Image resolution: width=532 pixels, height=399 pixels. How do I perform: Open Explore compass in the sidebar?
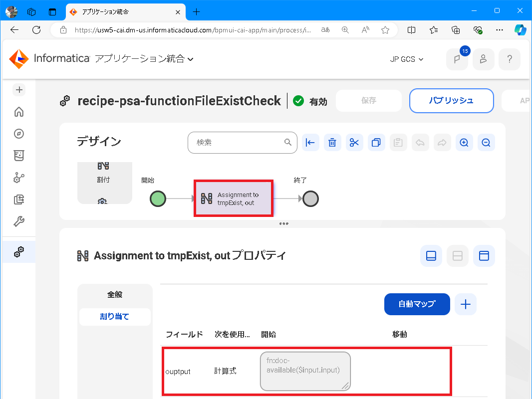(x=19, y=134)
